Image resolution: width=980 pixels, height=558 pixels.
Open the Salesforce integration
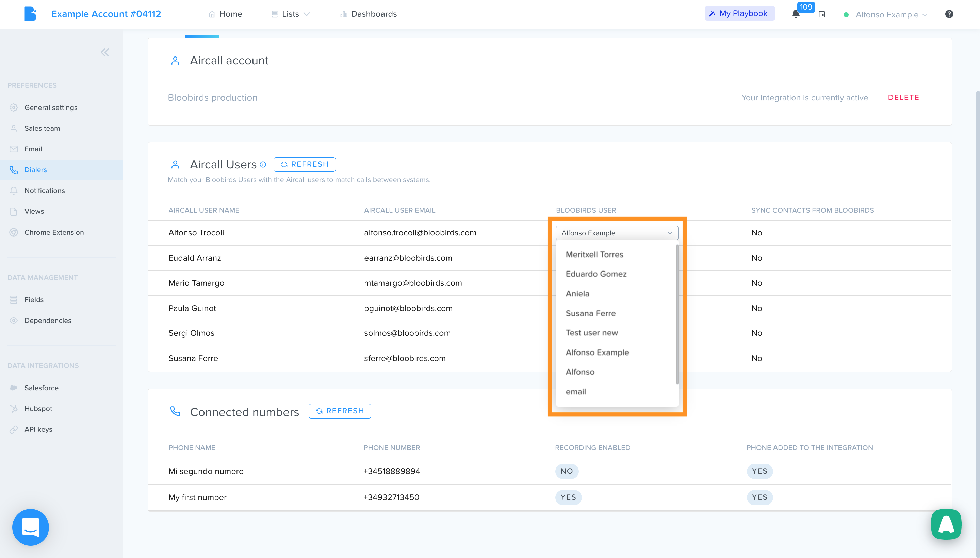pyautogui.click(x=42, y=388)
